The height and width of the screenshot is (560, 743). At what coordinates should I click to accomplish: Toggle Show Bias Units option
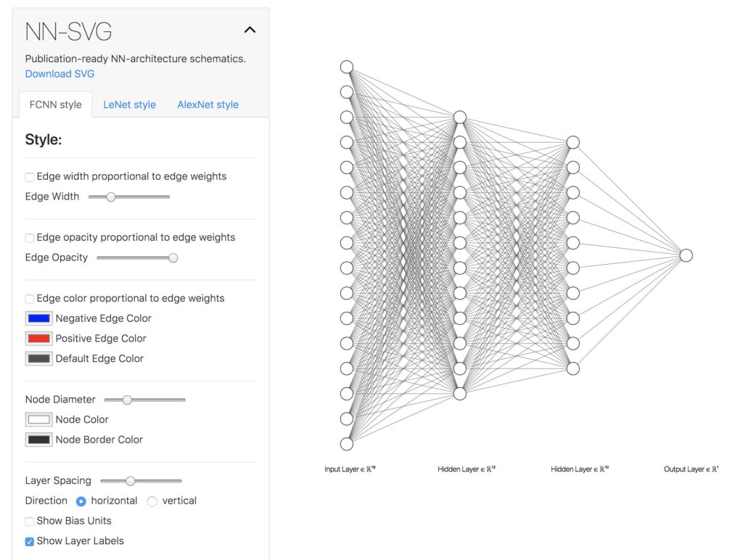pyautogui.click(x=29, y=521)
